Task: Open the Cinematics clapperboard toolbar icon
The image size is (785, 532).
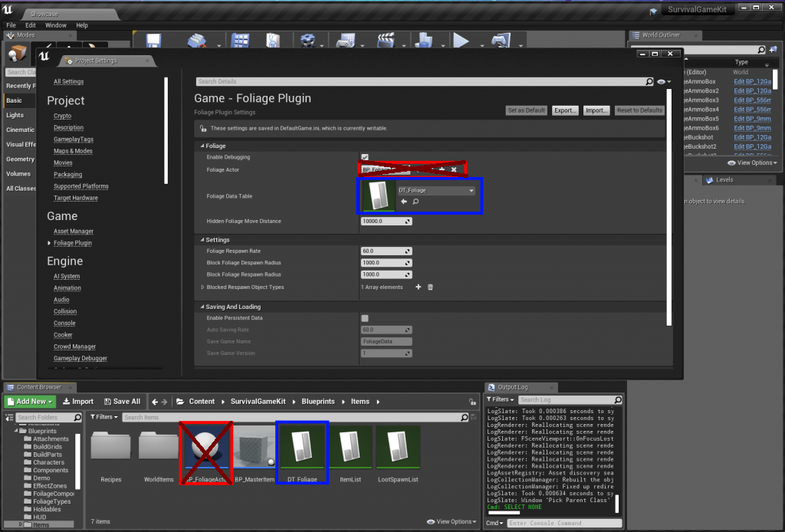Action: click(386, 41)
